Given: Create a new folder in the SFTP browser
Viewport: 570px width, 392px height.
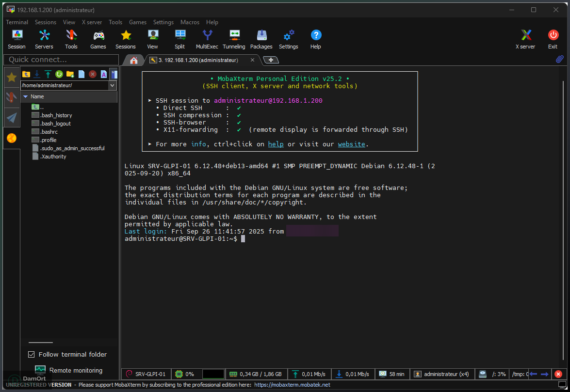Looking at the screenshot, I should pos(69,74).
